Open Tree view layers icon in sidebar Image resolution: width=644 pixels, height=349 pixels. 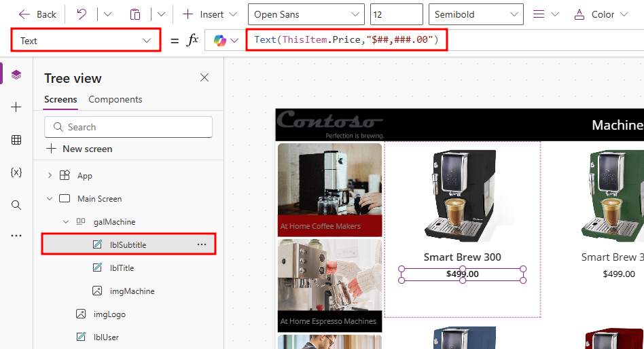click(x=16, y=74)
